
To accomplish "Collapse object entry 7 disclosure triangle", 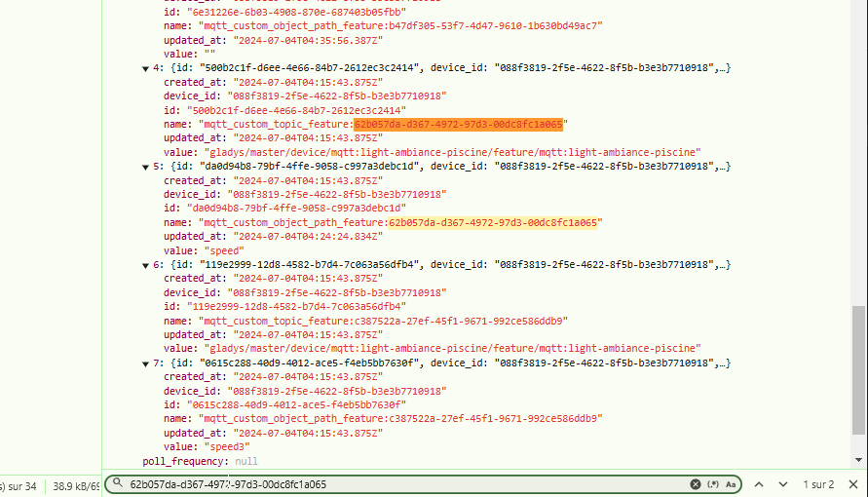I will pos(147,363).
